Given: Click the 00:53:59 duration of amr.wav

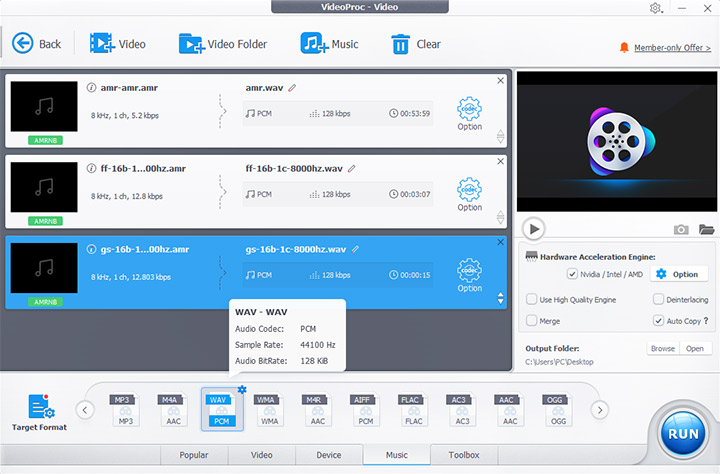Looking at the screenshot, I should coord(410,113).
